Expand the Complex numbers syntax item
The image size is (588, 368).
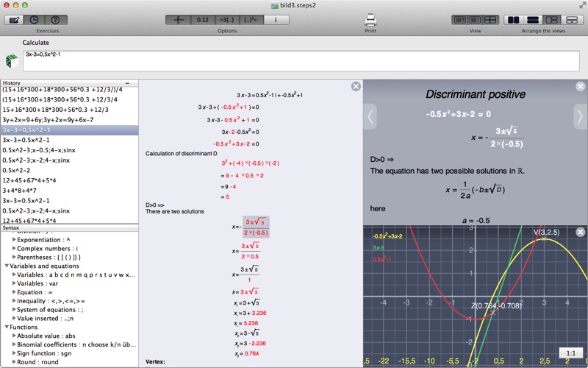coord(14,248)
